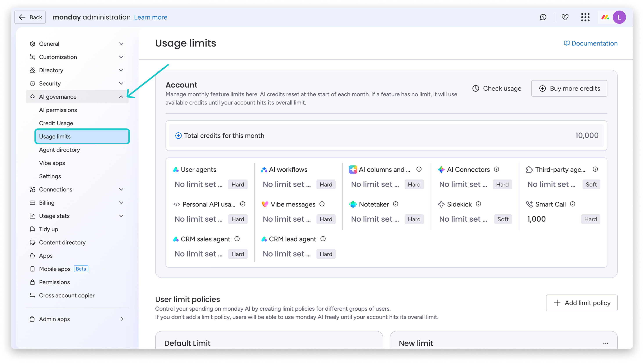Click the Smart Call phone icon
644x363 pixels.
529,204
